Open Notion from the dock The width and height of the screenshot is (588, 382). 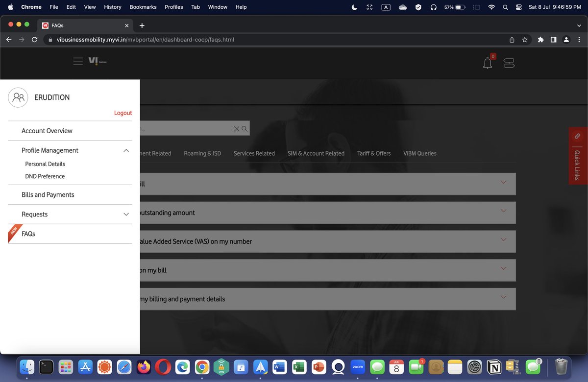click(x=494, y=367)
